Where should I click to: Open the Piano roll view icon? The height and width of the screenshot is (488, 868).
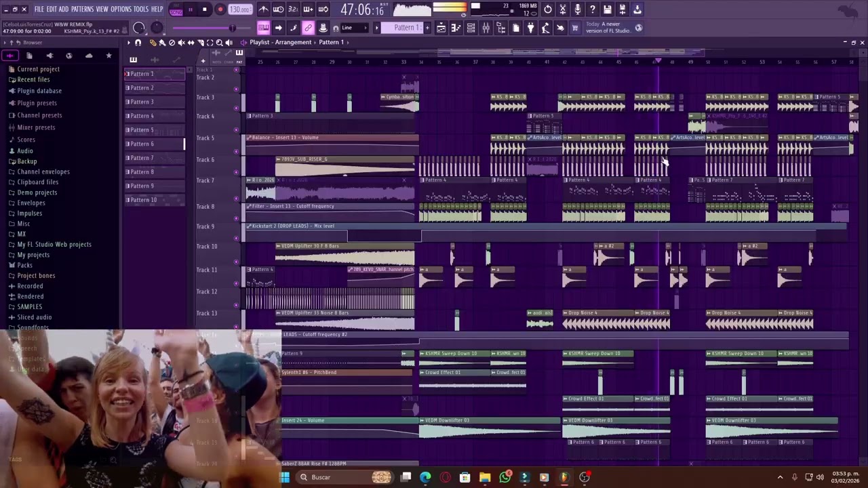click(456, 28)
